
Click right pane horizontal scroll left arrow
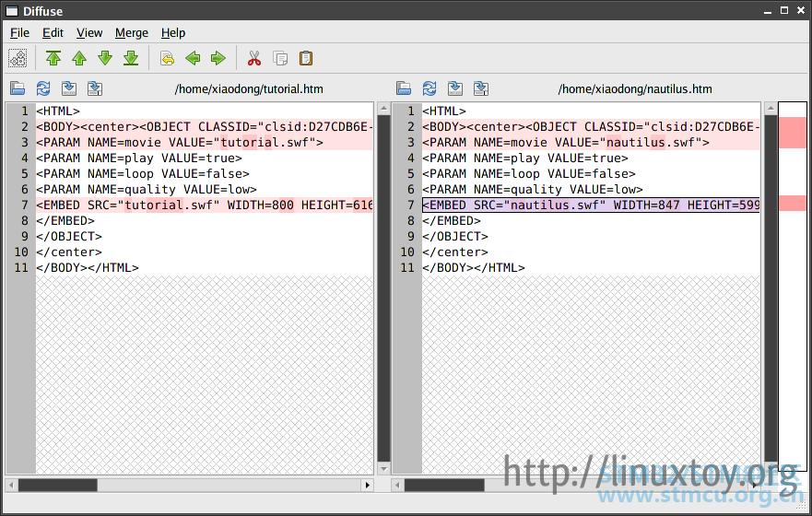(398, 485)
